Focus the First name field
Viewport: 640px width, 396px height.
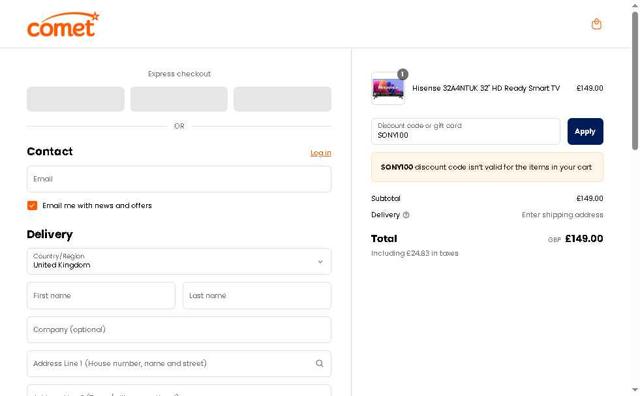(101, 296)
